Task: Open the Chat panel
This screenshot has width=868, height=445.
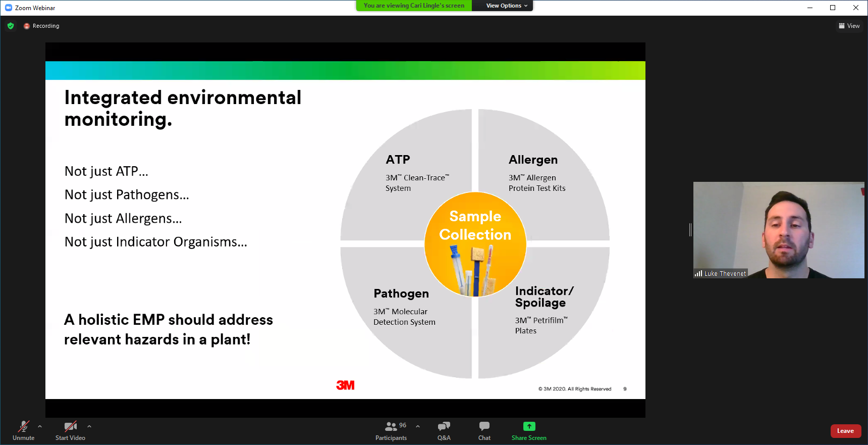Action: pyautogui.click(x=484, y=431)
